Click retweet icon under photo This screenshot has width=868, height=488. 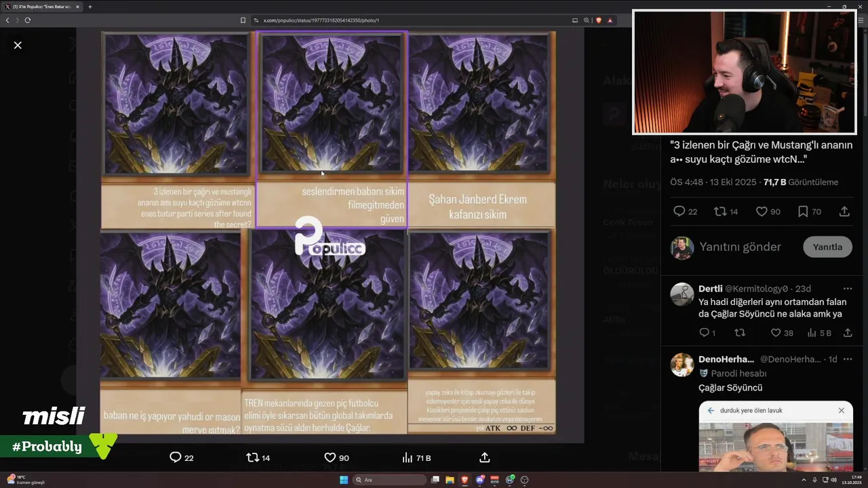[252, 457]
